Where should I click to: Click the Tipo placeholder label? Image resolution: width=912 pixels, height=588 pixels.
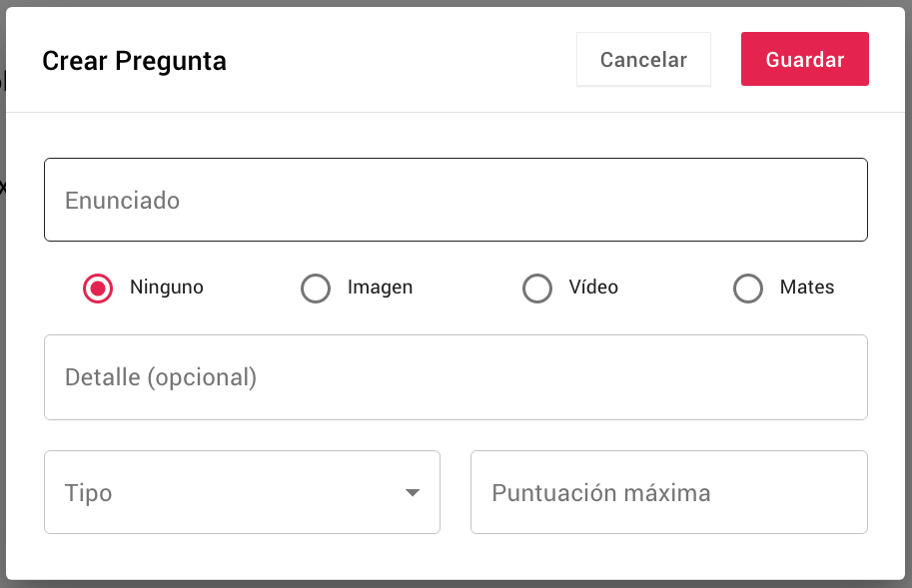coord(88,493)
